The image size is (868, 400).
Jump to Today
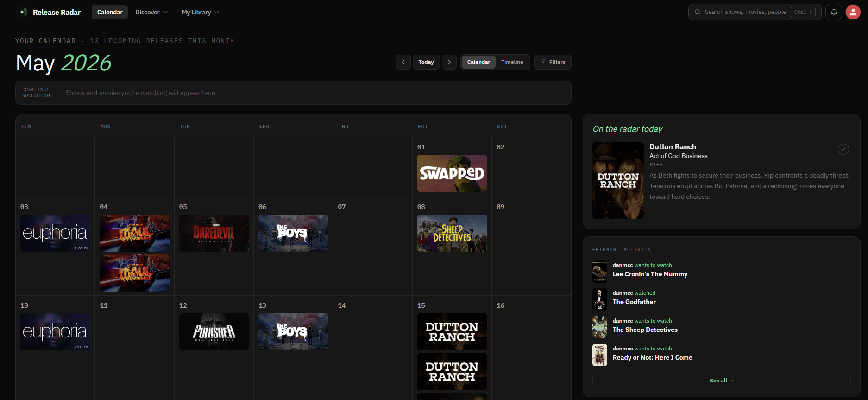[x=426, y=62]
